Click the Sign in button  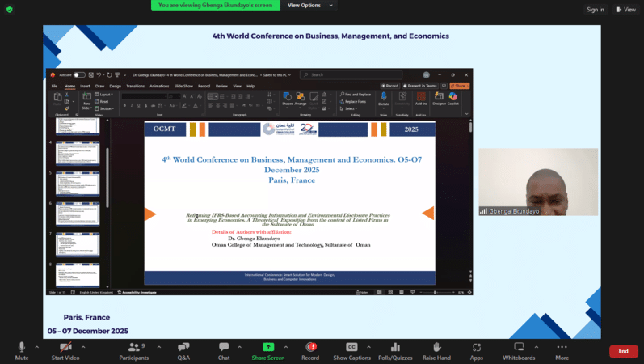(x=596, y=10)
